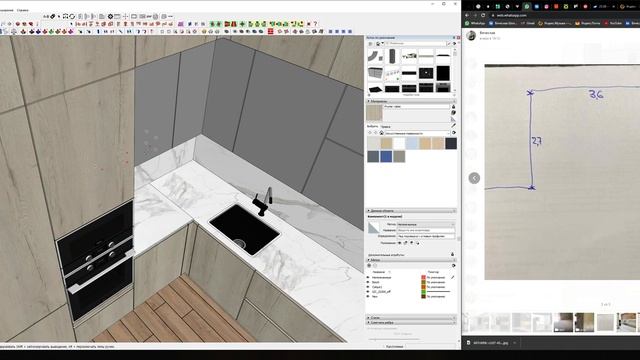
Task: Collapse the Смягчение ребер panel header
Action: (411, 322)
